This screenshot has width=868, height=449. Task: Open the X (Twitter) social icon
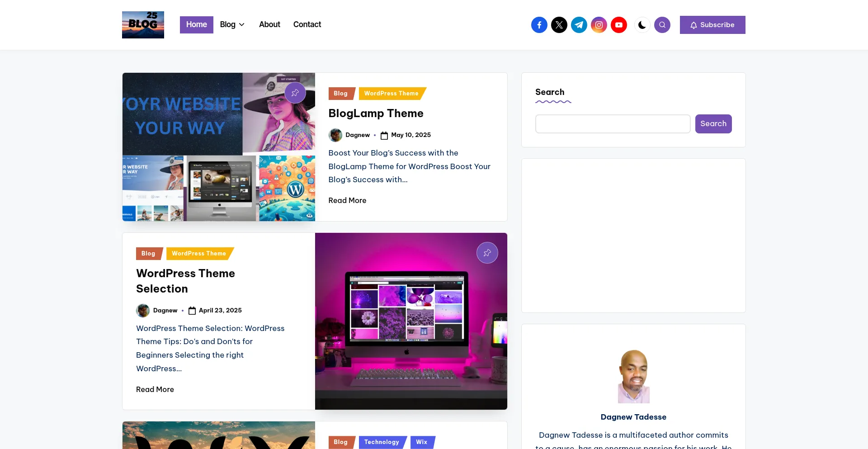coord(559,25)
